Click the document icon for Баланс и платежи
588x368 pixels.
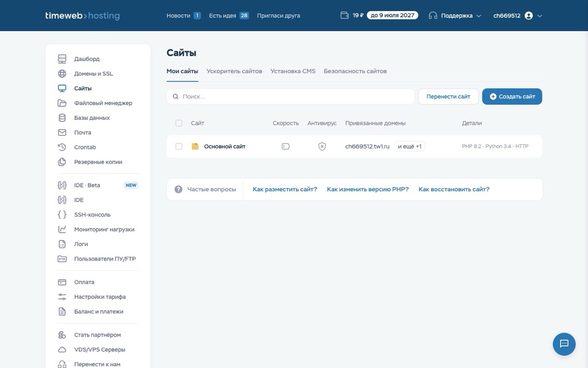(62, 311)
